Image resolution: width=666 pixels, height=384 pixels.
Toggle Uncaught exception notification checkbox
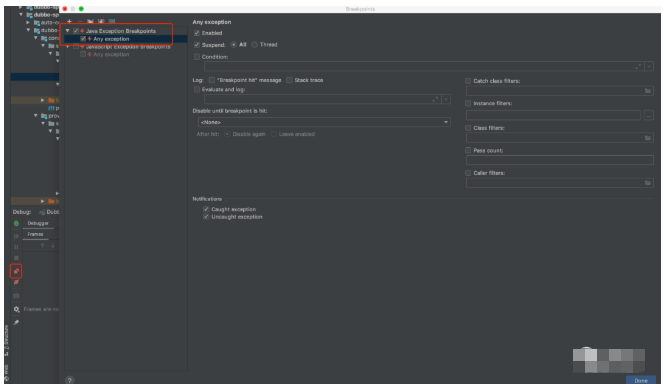tap(206, 217)
